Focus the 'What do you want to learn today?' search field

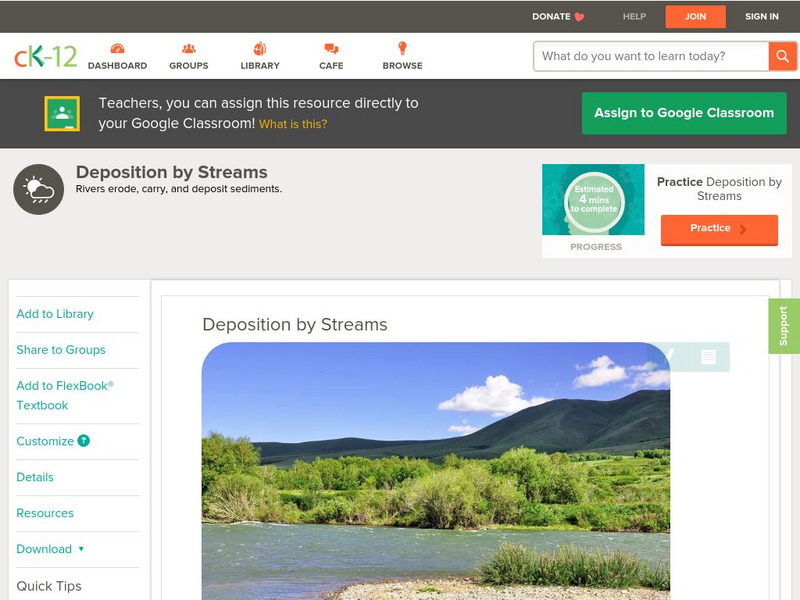tap(651, 56)
